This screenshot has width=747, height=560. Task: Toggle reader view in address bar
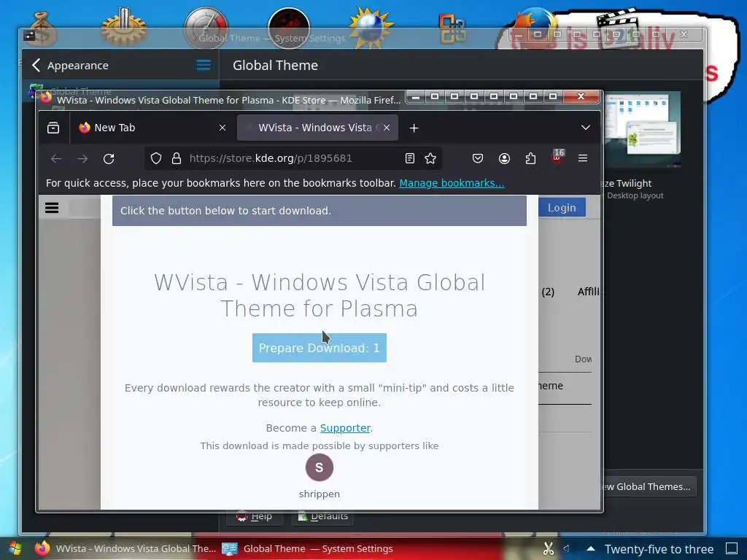point(410,158)
